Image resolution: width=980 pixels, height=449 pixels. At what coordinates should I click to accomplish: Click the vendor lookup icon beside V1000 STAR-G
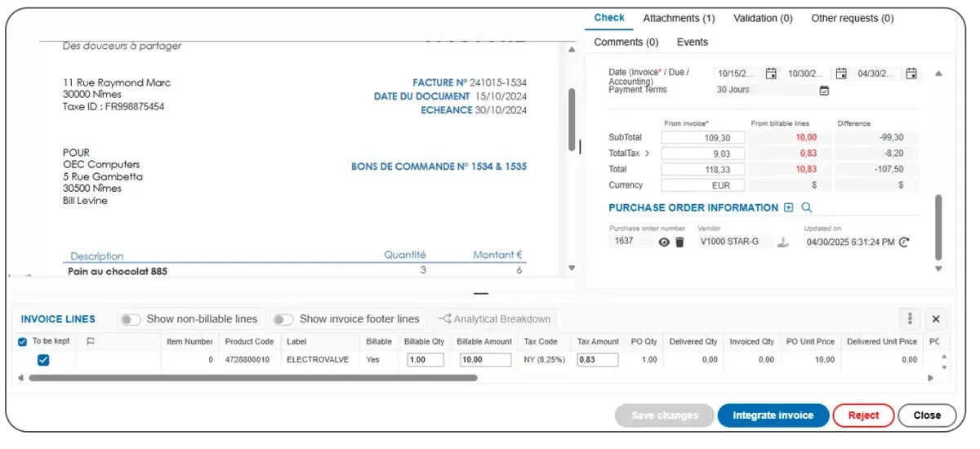[782, 242]
